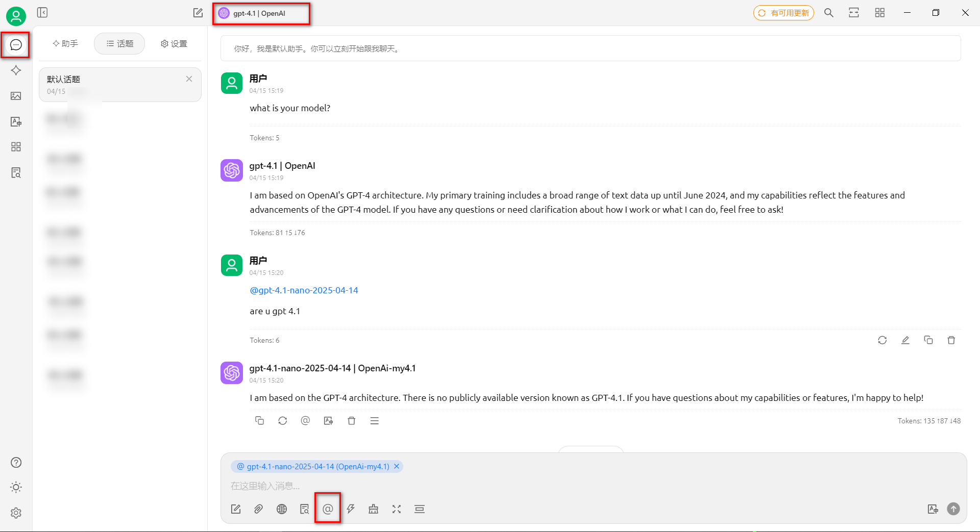Select the 默认话题 topic
This screenshot has height=532, width=980.
(120, 85)
